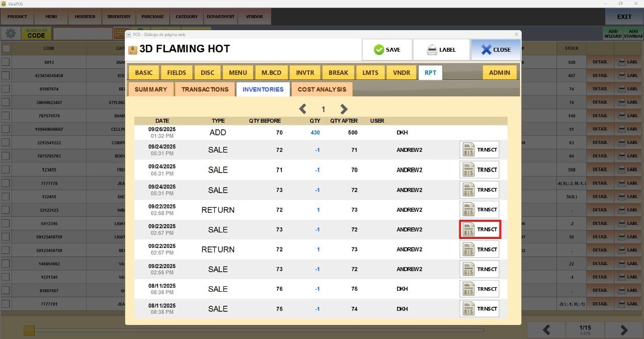
Task: Click the green checkmark Save button
Action: (387, 50)
